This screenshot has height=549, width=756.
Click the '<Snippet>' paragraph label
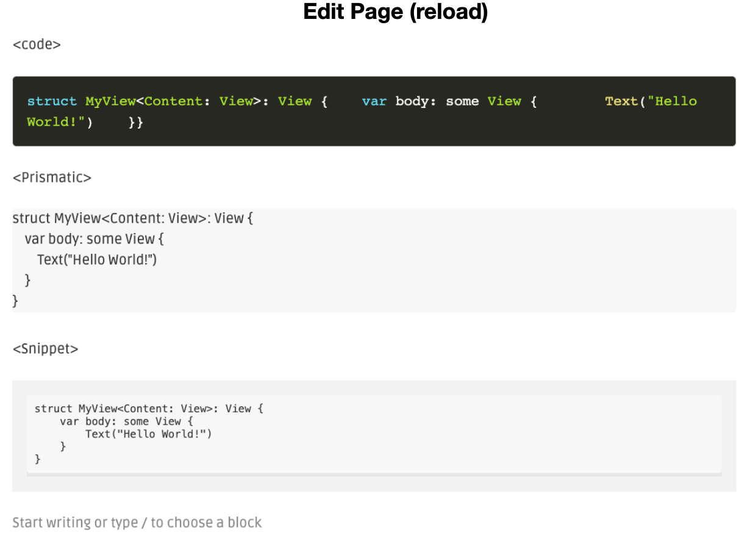click(x=46, y=349)
